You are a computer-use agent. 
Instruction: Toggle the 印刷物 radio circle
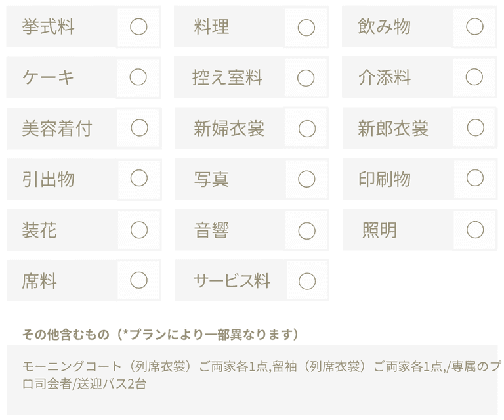474,178
